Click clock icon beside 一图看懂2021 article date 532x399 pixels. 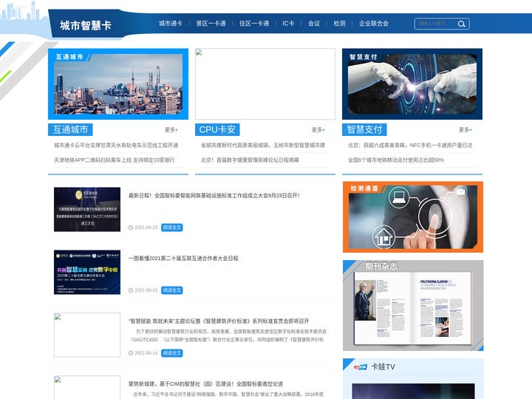pyautogui.click(x=131, y=290)
